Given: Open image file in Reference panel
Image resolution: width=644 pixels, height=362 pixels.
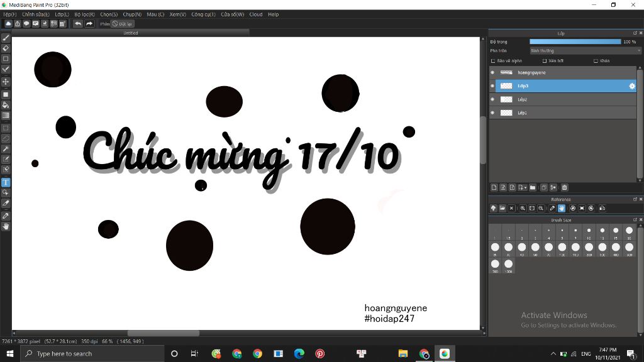Looking at the screenshot, I should (x=502, y=208).
